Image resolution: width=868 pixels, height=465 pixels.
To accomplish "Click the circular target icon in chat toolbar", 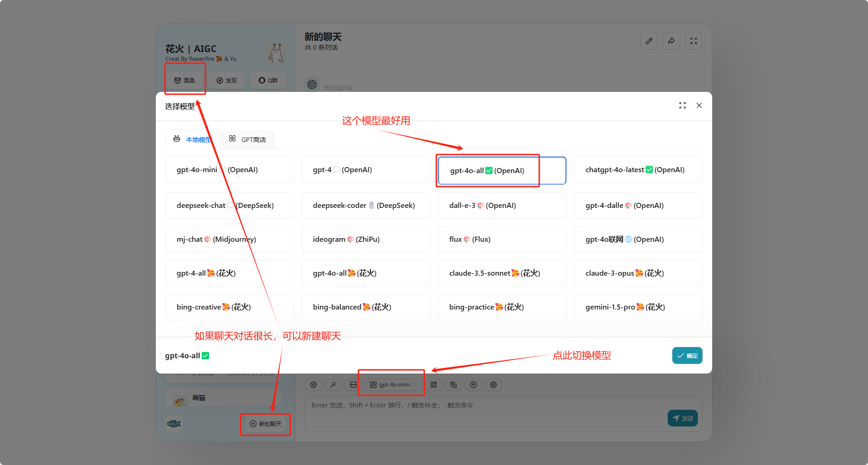I will click(x=493, y=385).
